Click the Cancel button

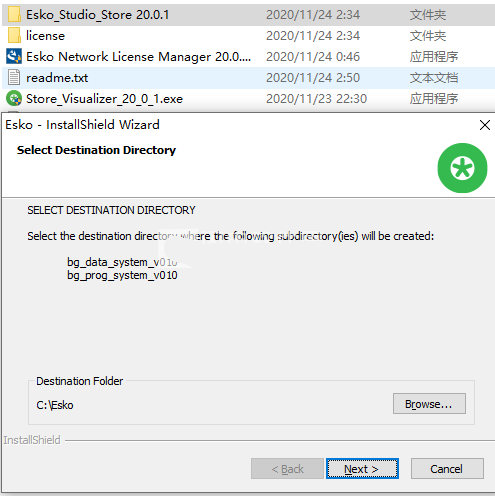pos(447,469)
